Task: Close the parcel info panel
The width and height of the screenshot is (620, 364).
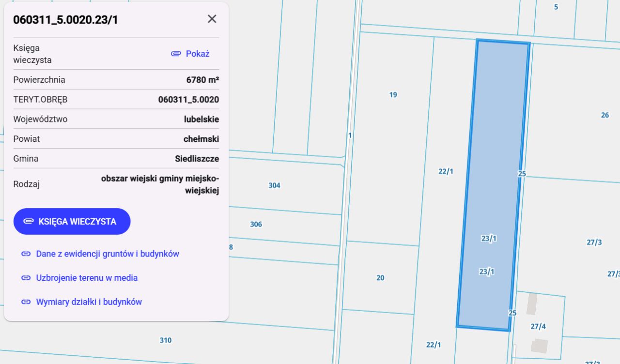Action: (x=212, y=19)
